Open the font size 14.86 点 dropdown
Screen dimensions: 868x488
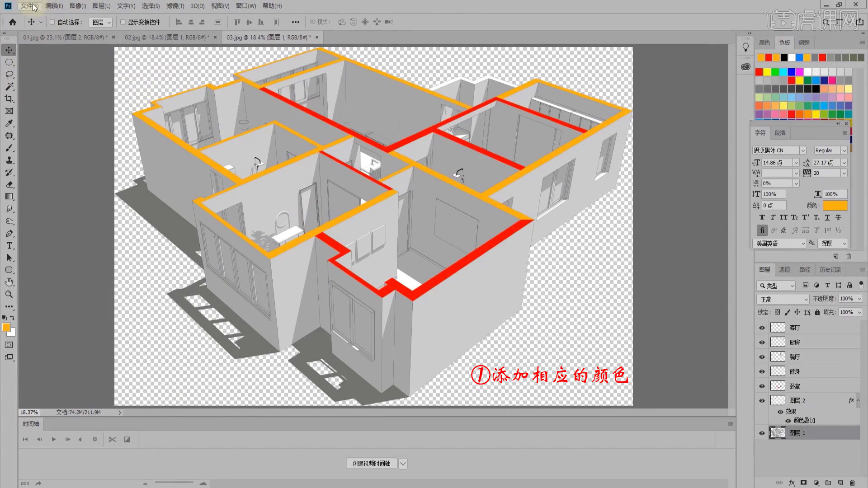click(x=796, y=163)
